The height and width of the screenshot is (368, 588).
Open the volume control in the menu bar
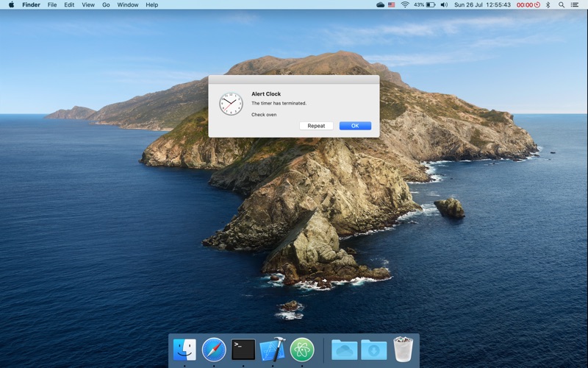(x=444, y=5)
